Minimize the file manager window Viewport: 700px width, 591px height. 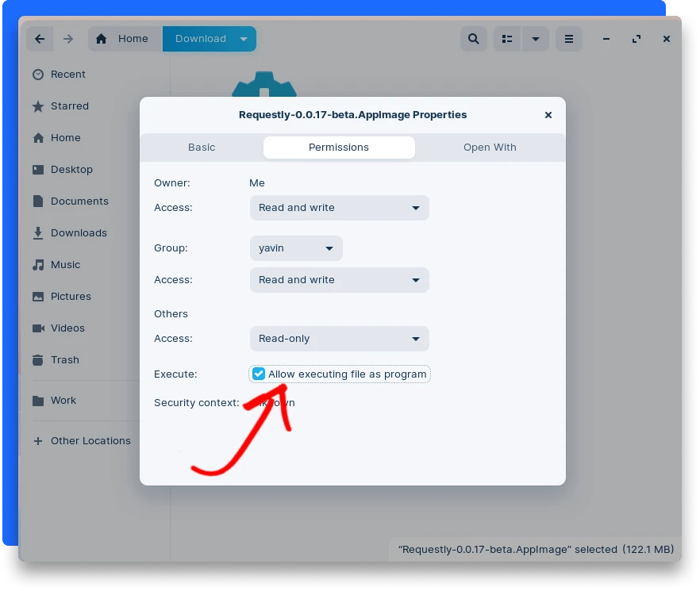(x=606, y=39)
